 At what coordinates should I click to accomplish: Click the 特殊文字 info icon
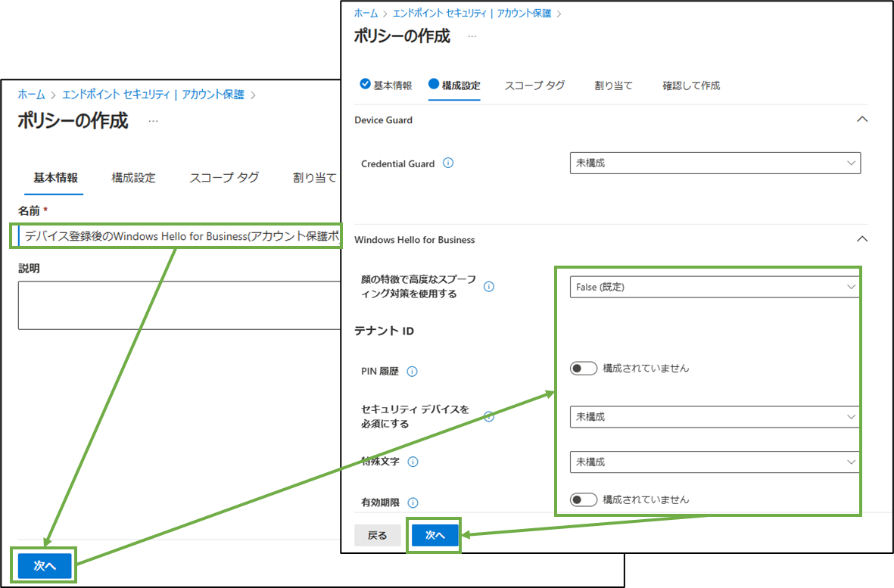pyautogui.click(x=413, y=462)
